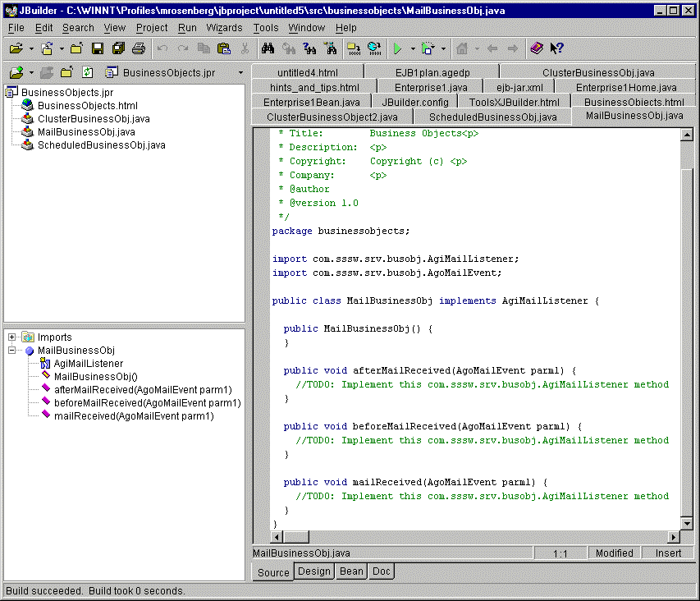Click the Rebuild Project icon
Image resolution: width=700 pixels, height=601 pixels.
[x=374, y=48]
